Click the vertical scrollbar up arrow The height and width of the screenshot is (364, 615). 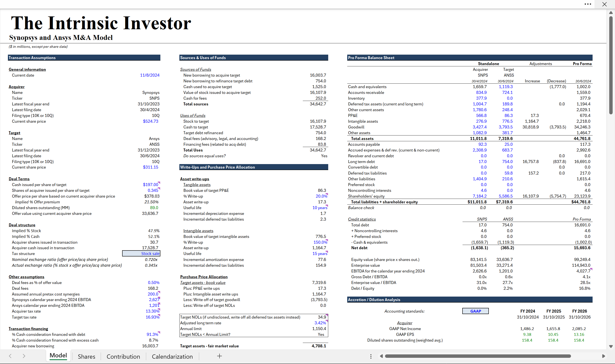611,13
